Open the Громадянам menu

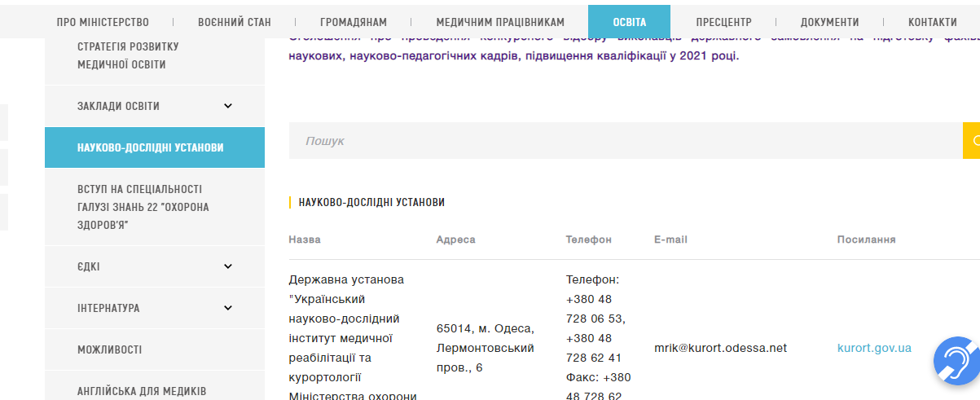point(354,22)
